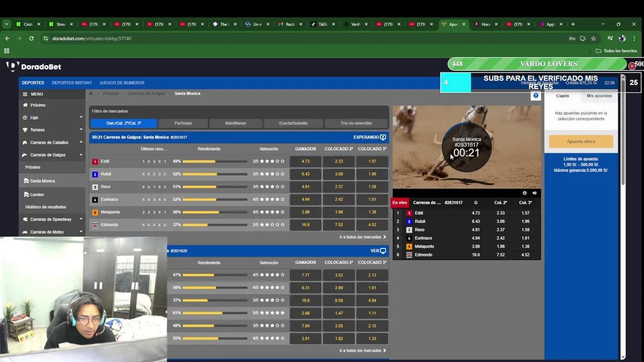Collapse the Carreras de Galgos arrow
Image resolution: width=644 pixels, height=362 pixels.
[x=81, y=155]
